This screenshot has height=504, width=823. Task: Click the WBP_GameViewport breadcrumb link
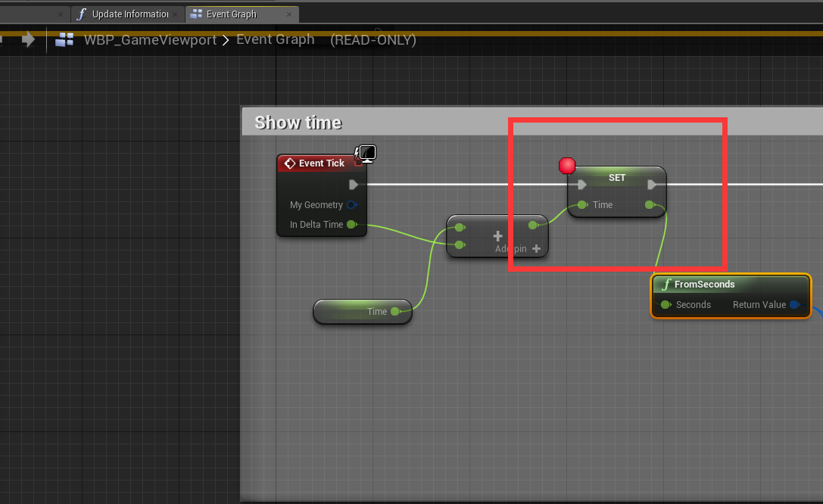[x=149, y=39]
